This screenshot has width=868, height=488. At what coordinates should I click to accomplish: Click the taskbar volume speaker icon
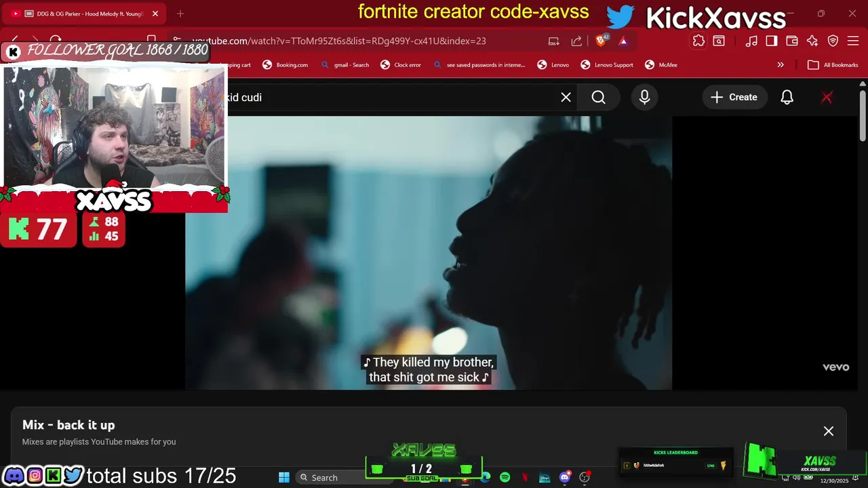coord(797,477)
